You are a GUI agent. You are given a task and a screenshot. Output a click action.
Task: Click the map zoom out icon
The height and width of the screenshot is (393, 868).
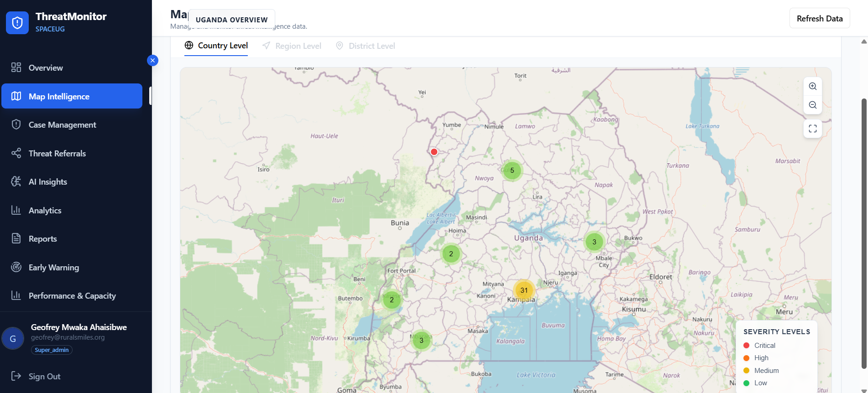coord(812,105)
